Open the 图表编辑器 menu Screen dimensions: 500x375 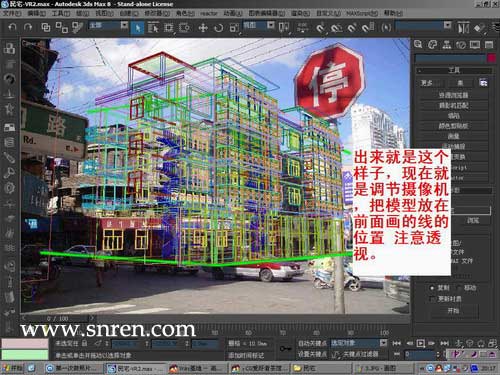[x=267, y=13]
